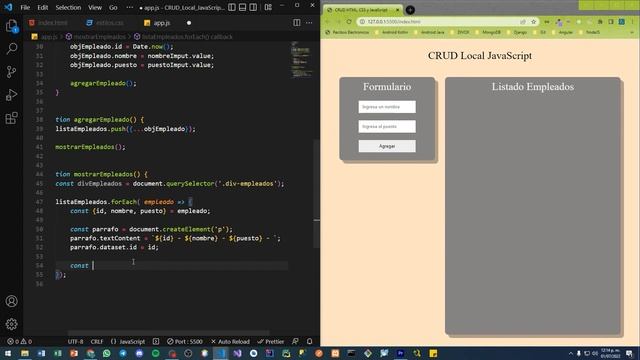Open WhatsApp from the taskbar

(107, 353)
